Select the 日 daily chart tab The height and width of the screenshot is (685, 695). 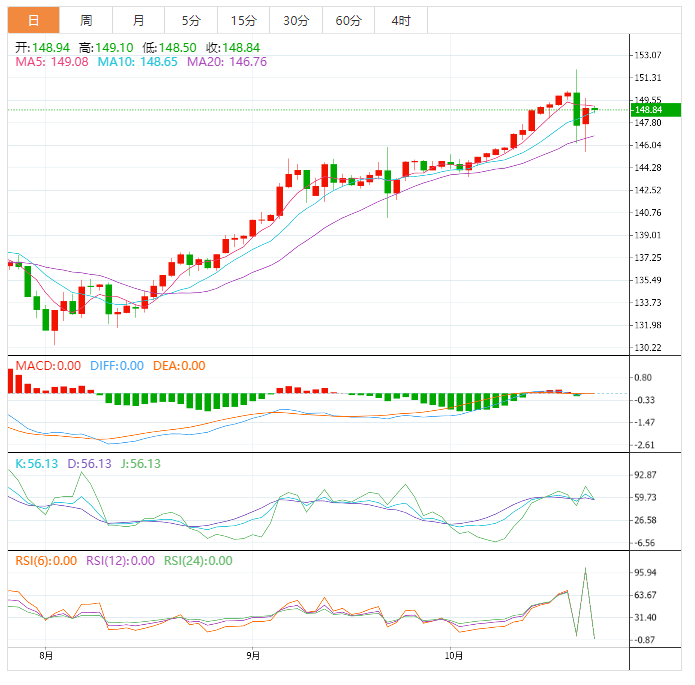pos(33,20)
